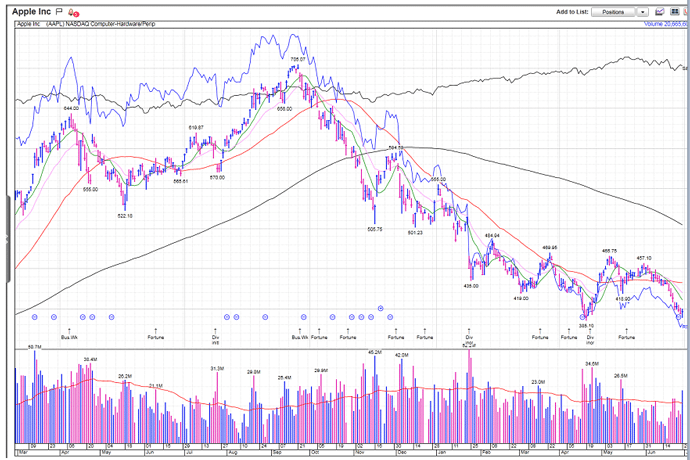690x460 pixels.
Task: Click the raised blue circle marker in November
Action: coord(381,309)
